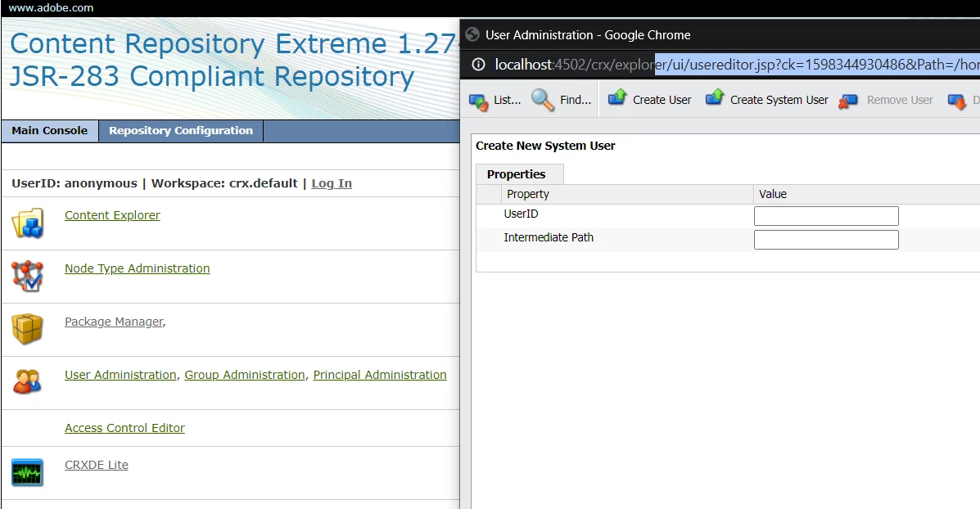Screen dimensions: 980x509
Task: Open the Group Administration link
Action: pos(245,375)
